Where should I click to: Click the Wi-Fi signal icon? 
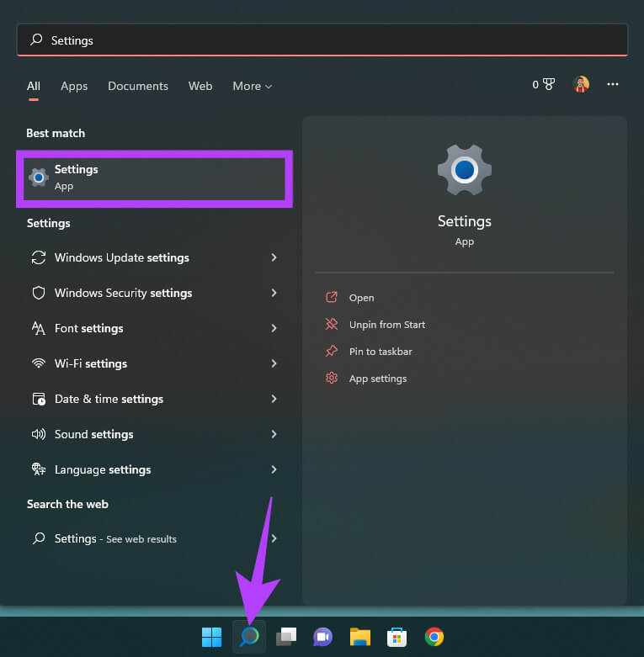pos(39,363)
